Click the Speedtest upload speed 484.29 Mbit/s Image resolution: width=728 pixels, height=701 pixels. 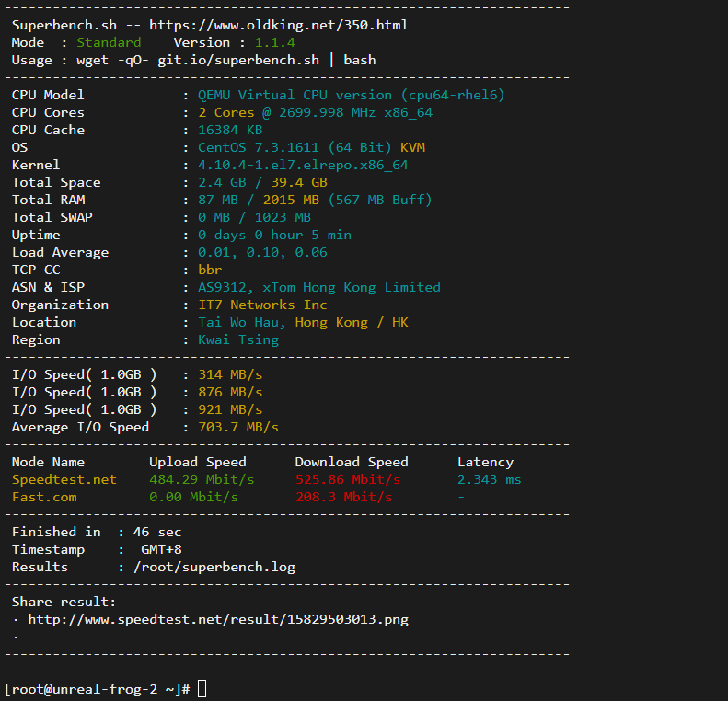202,479
